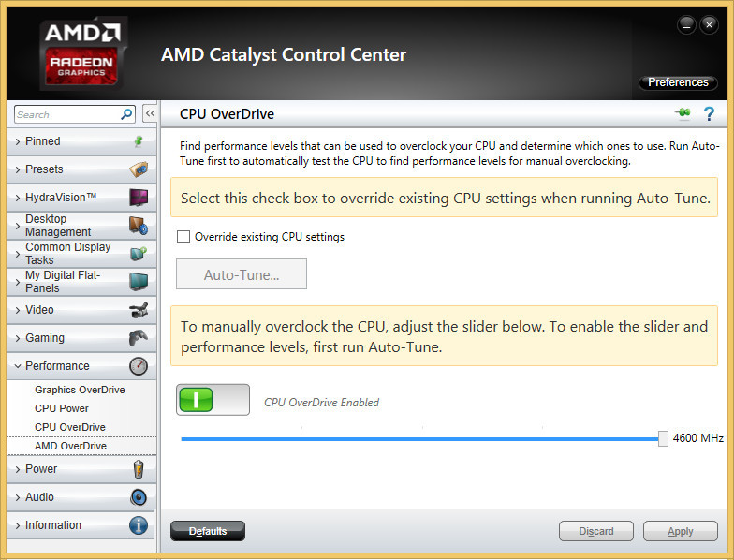This screenshot has width=734, height=560.
Task: Open help with the question mark icon
Action: [709, 114]
